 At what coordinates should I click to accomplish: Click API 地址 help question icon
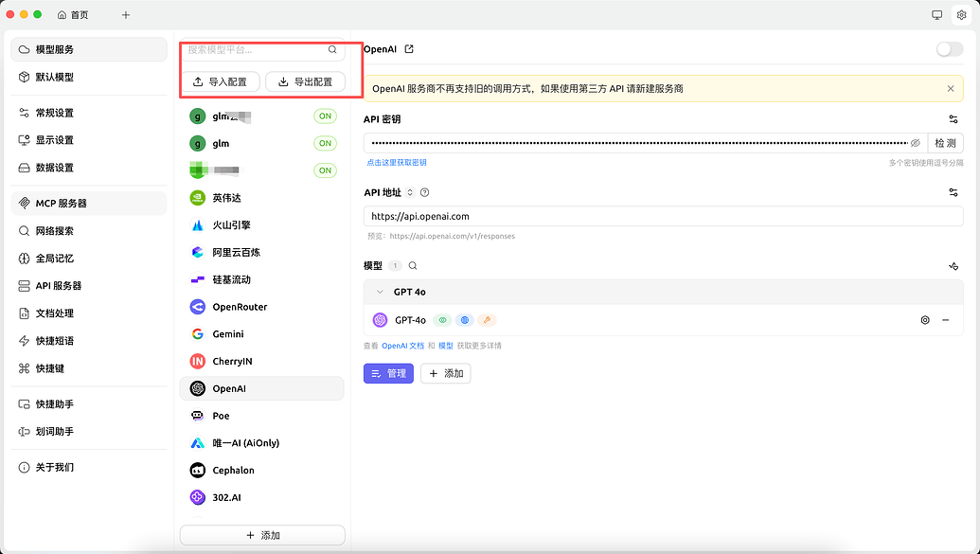coord(425,192)
